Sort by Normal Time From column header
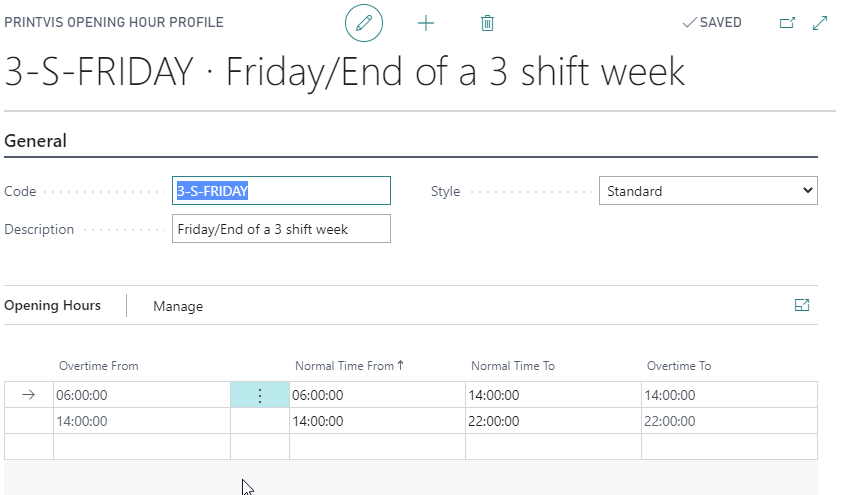846x495 pixels. click(349, 366)
